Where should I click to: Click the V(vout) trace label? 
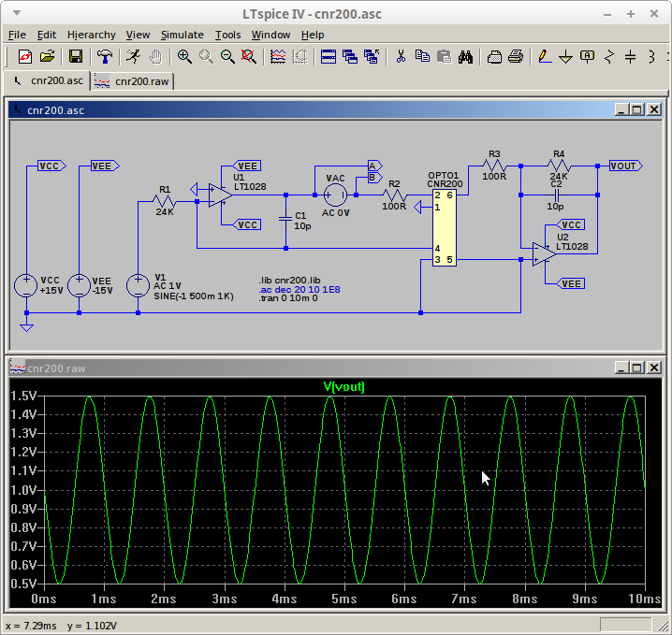tap(343, 386)
